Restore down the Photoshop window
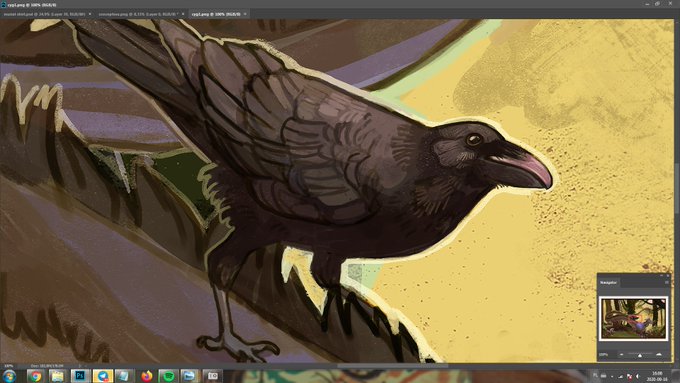 [x=657, y=3]
